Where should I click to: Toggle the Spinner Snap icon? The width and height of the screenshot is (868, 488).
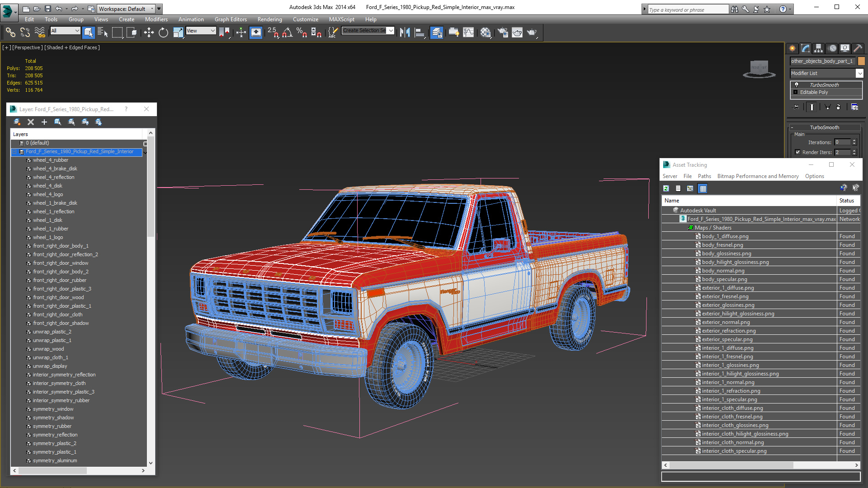click(316, 32)
